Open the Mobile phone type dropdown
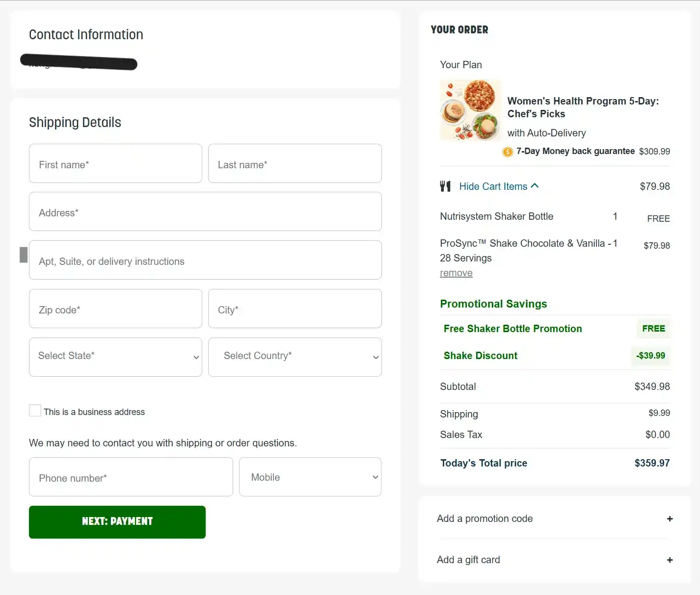700x595 pixels. [x=310, y=477]
